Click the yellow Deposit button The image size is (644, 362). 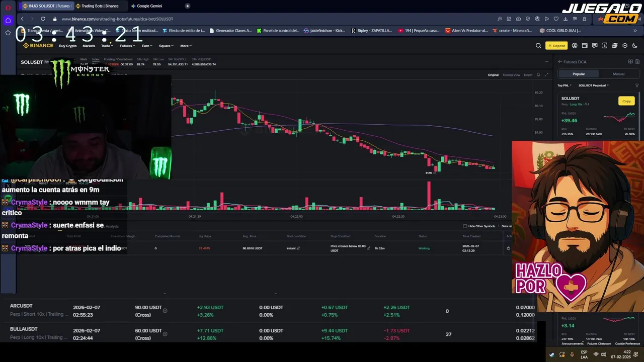pos(556,46)
